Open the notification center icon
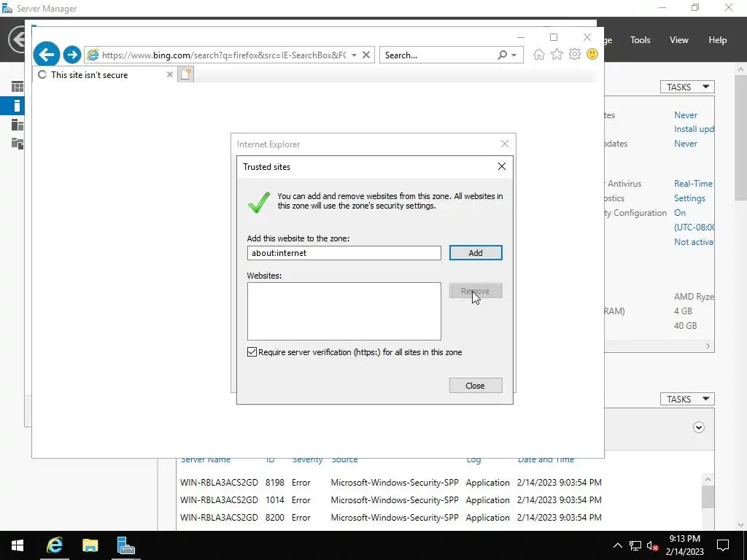This screenshot has width=747, height=560. pos(723,545)
